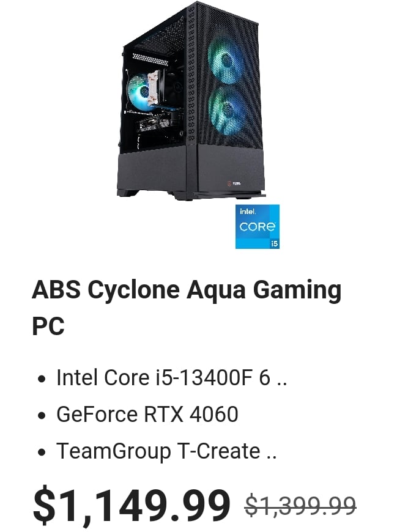Click the word "PC" in the title

[x=48, y=326]
